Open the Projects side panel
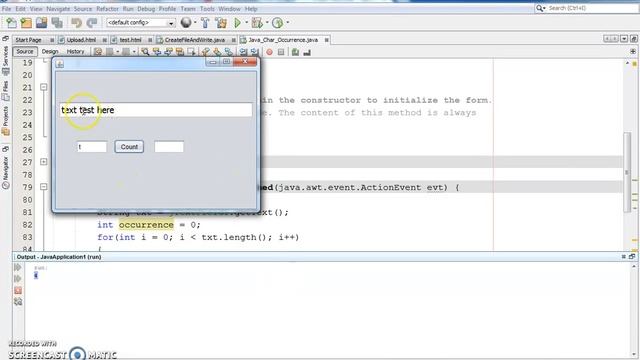The height and width of the screenshot is (360, 640). (5, 121)
